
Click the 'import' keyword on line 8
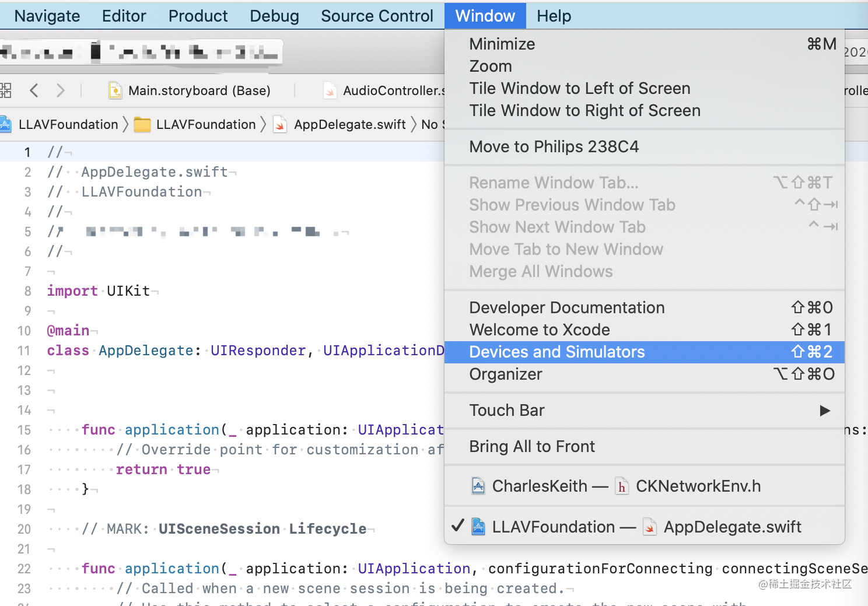pos(72,291)
